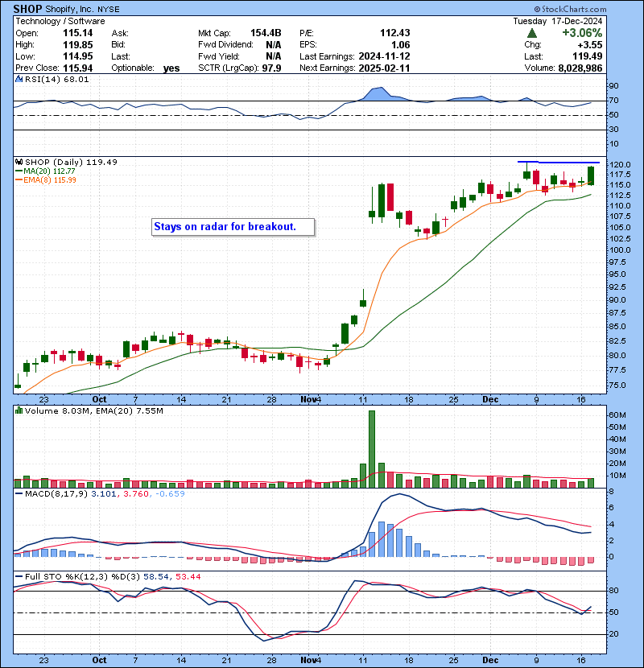Click the Next Earnings date 2025-02-11
Screen dimensions: 644x668
(384, 68)
